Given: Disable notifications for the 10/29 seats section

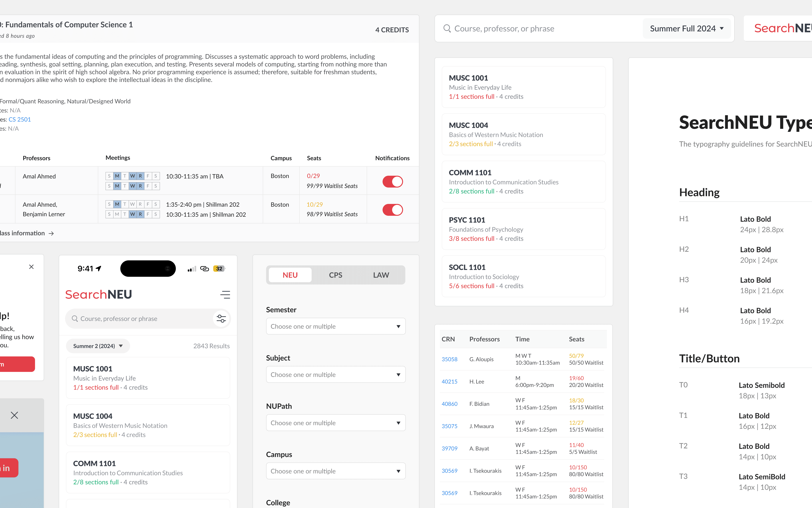Looking at the screenshot, I should [x=392, y=210].
